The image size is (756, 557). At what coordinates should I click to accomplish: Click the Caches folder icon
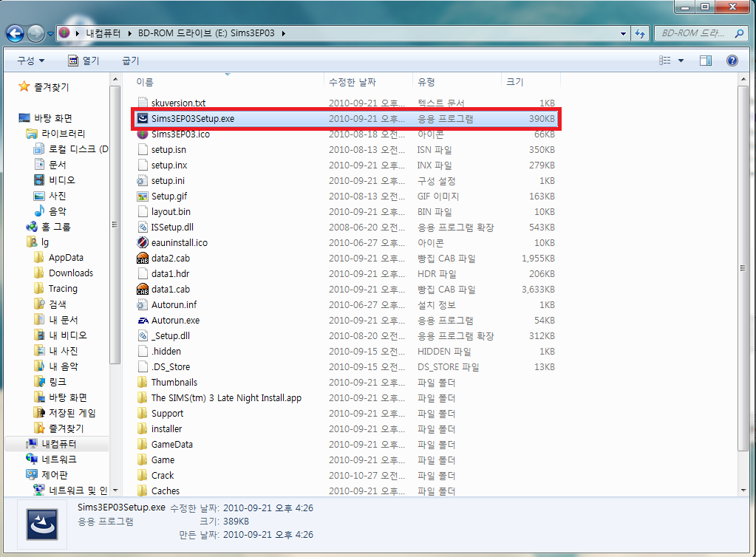(142, 491)
